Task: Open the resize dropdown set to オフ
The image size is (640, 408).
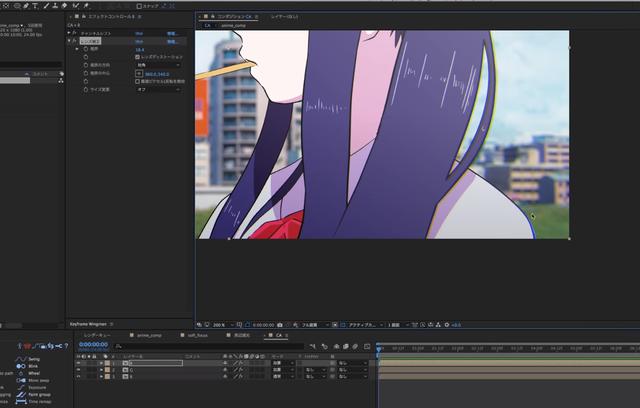Action: (158, 89)
